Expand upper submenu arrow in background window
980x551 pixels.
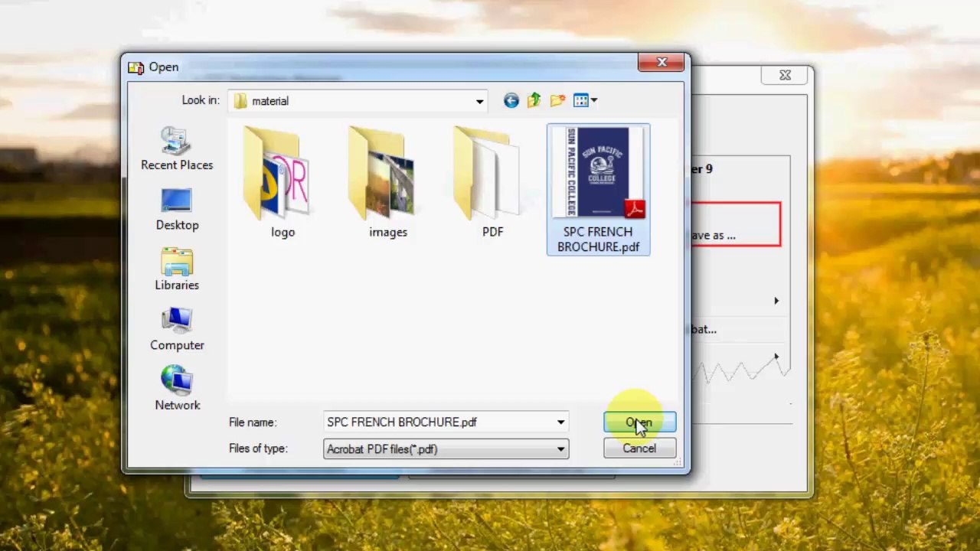(776, 301)
